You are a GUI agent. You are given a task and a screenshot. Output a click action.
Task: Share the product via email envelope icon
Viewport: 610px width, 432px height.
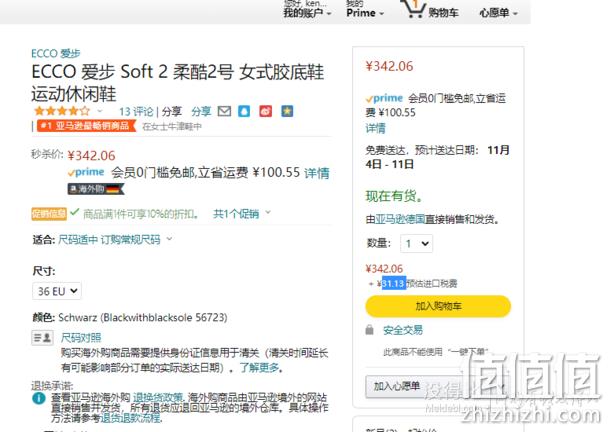pos(224,111)
